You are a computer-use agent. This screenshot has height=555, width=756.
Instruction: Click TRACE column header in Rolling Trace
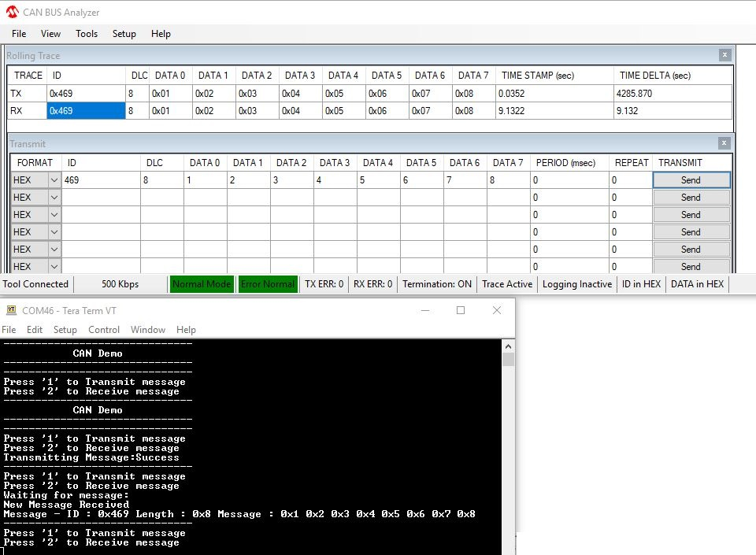pos(28,76)
